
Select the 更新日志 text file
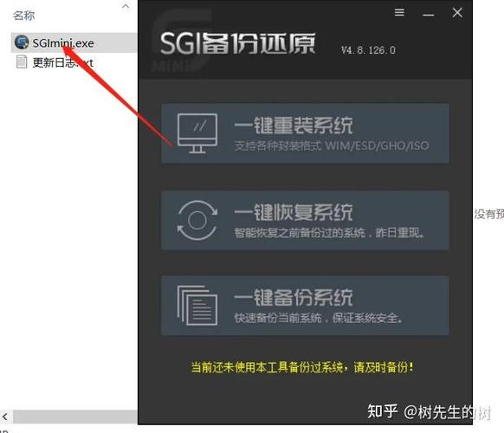[63, 62]
